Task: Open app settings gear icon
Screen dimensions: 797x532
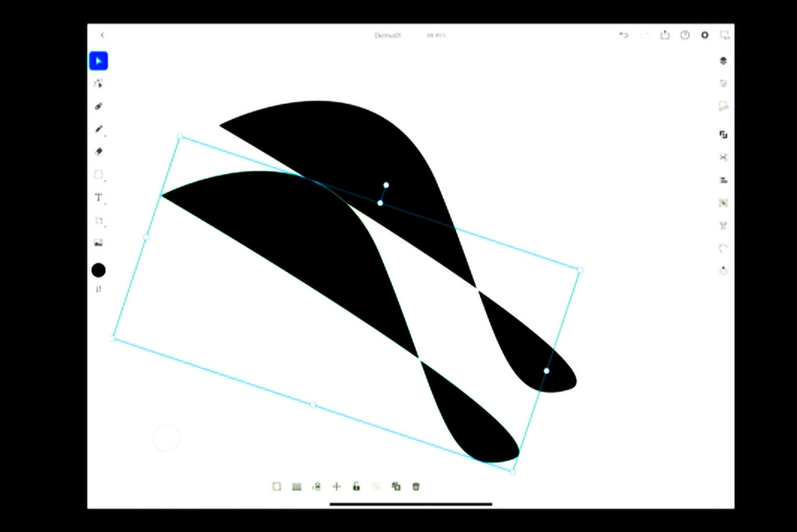Action: coord(705,35)
